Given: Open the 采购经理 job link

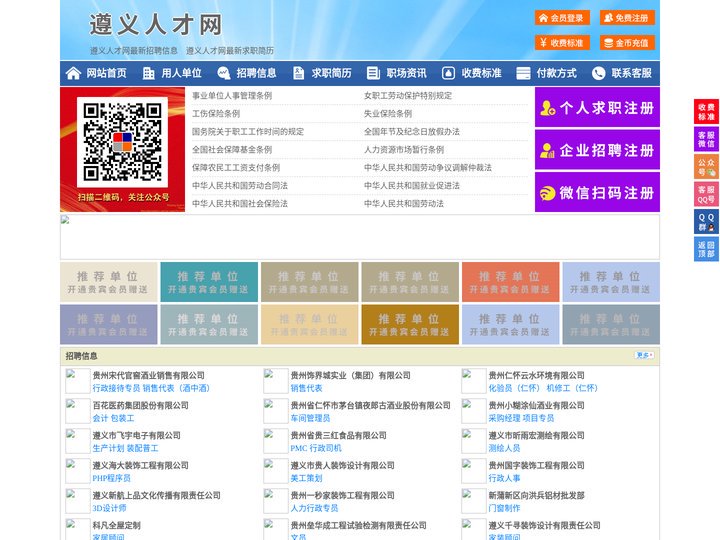Looking at the screenshot, I should (x=504, y=418).
